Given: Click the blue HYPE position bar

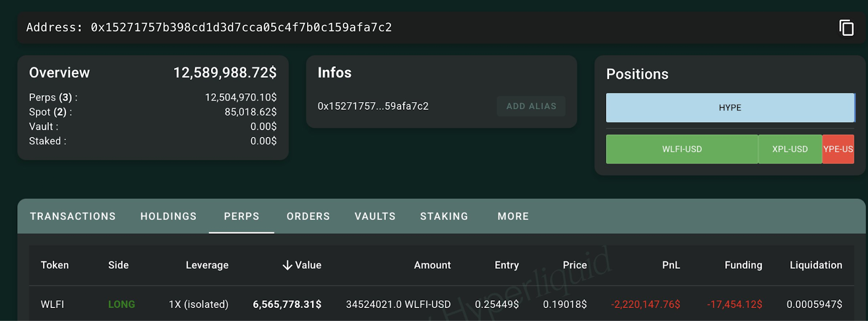Looking at the screenshot, I should pyautogui.click(x=730, y=108).
